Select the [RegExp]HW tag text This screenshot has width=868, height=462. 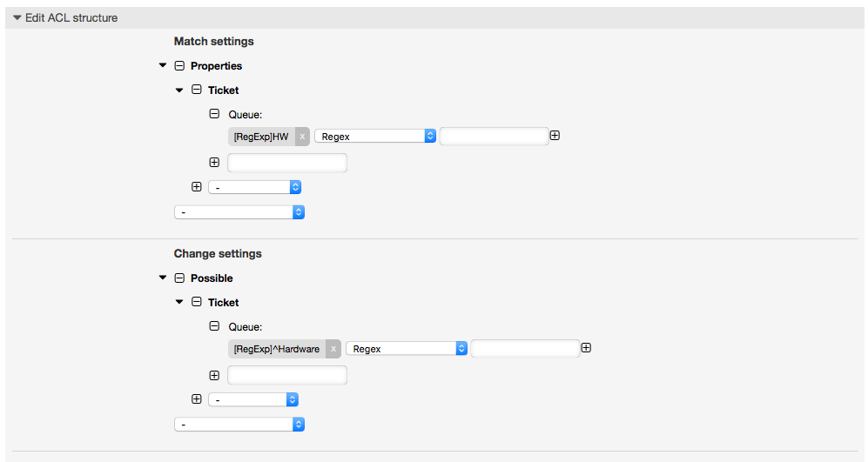[261, 137]
